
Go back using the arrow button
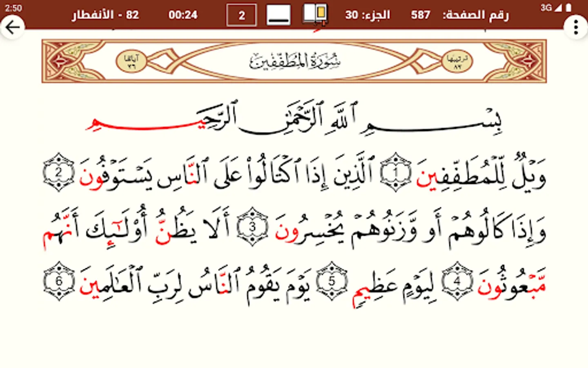click(13, 27)
